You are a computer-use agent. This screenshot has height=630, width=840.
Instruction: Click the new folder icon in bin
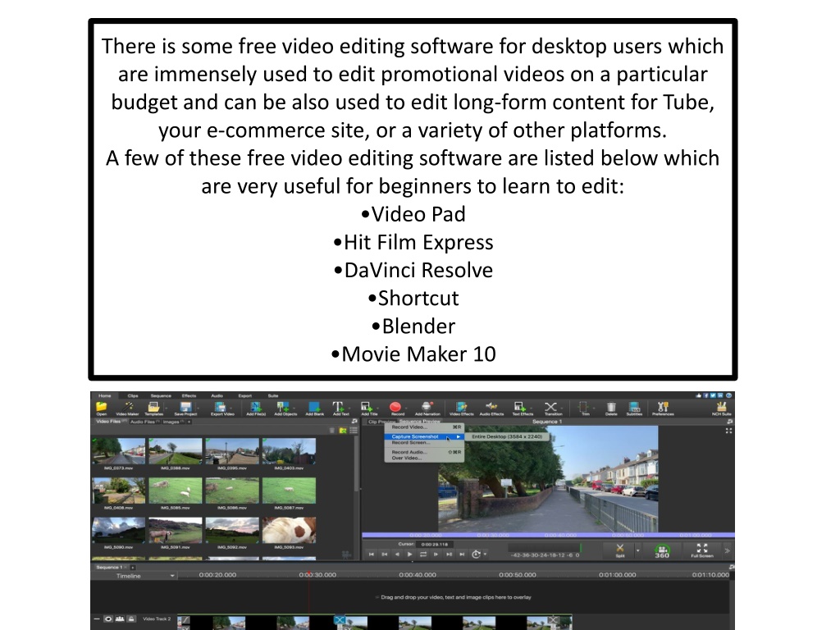(343, 430)
